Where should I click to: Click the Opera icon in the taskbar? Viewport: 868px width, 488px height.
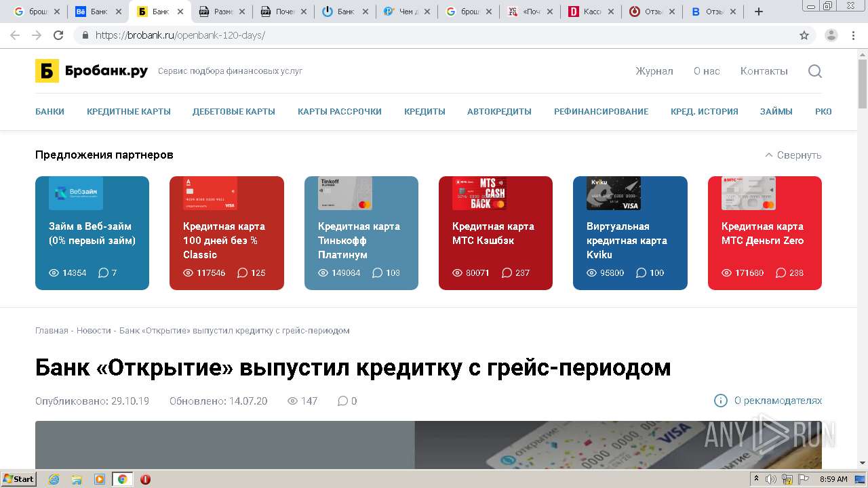point(145,479)
